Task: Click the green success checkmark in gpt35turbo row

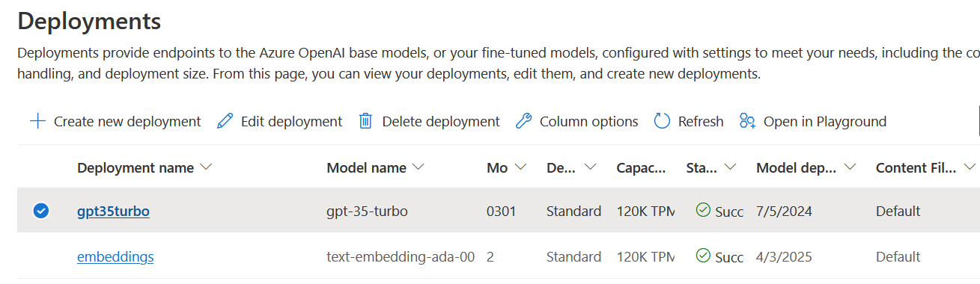Action: point(703,210)
